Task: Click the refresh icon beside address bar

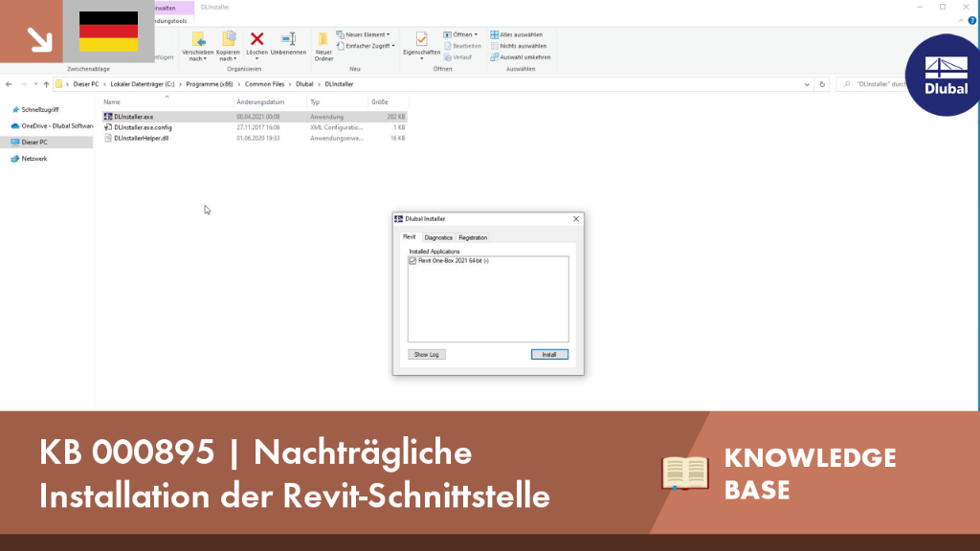Action: (x=822, y=84)
